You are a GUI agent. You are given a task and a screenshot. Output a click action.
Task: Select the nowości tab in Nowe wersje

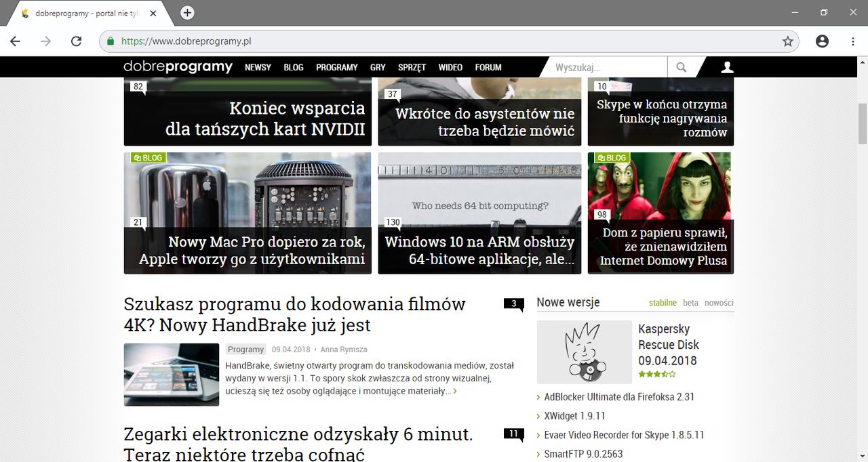719,303
